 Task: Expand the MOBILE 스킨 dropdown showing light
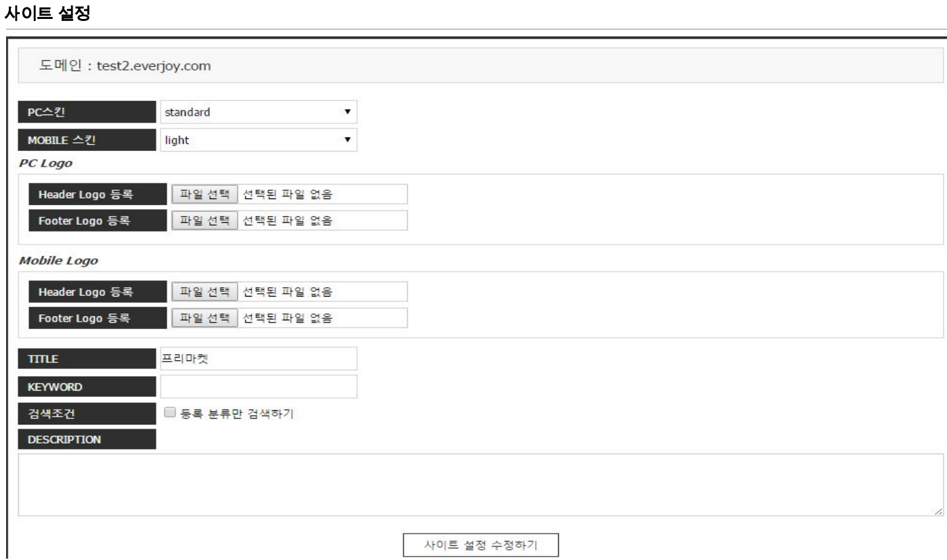pyautogui.click(x=257, y=140)
